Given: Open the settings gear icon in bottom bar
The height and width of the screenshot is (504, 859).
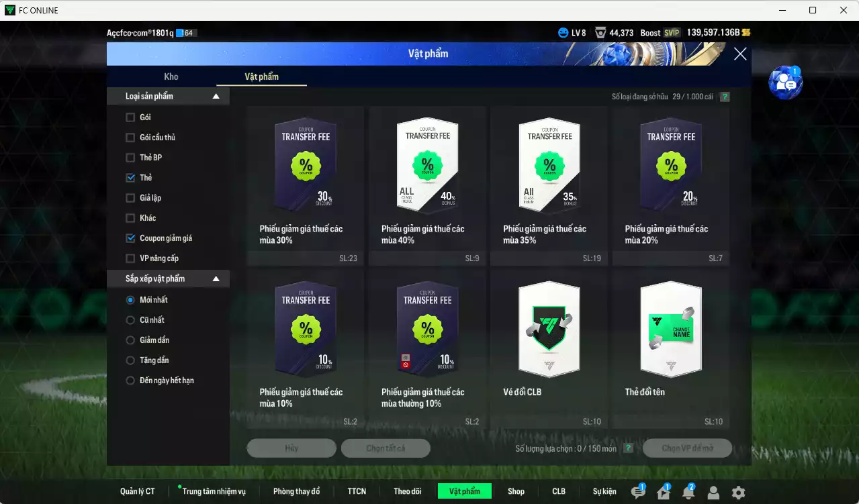Looking at the screenshot, I should [x=738, y=491].
